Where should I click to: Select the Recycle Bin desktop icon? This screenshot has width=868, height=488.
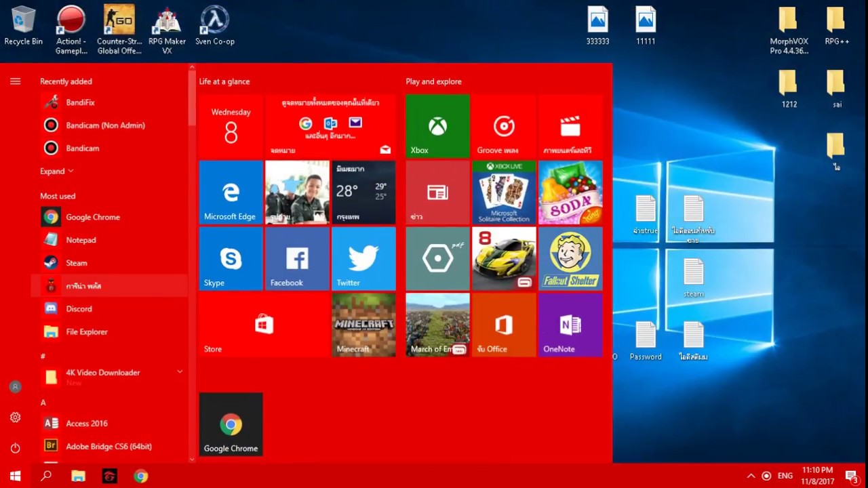[23, 26]
